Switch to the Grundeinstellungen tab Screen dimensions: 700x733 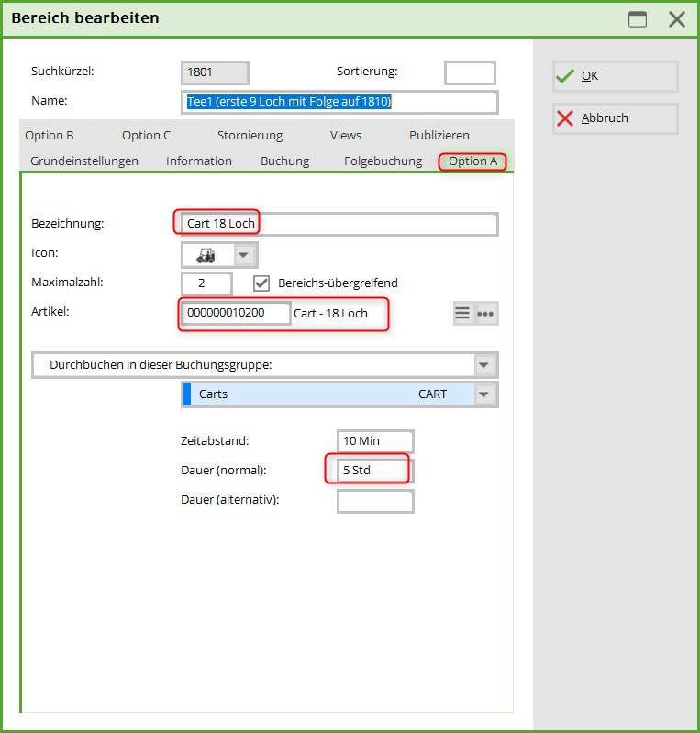pyautogui.click(x=84, y=161)
